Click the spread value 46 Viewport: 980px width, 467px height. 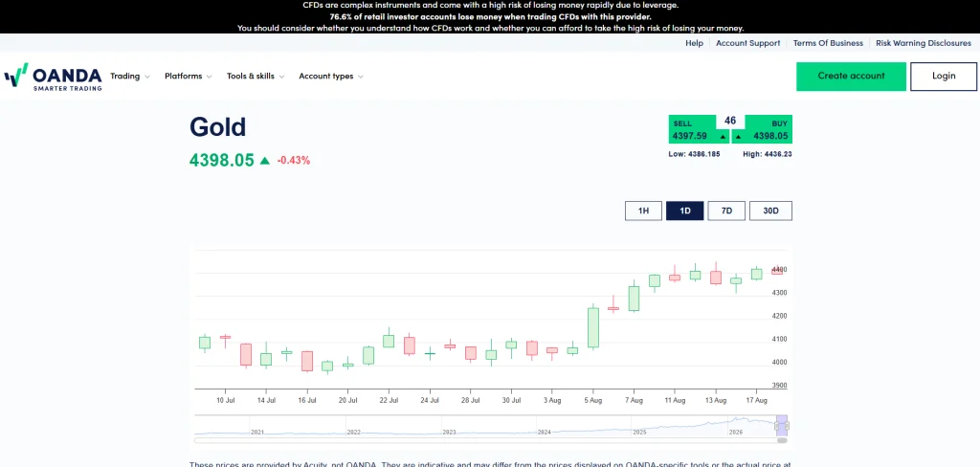click(730, 121)
